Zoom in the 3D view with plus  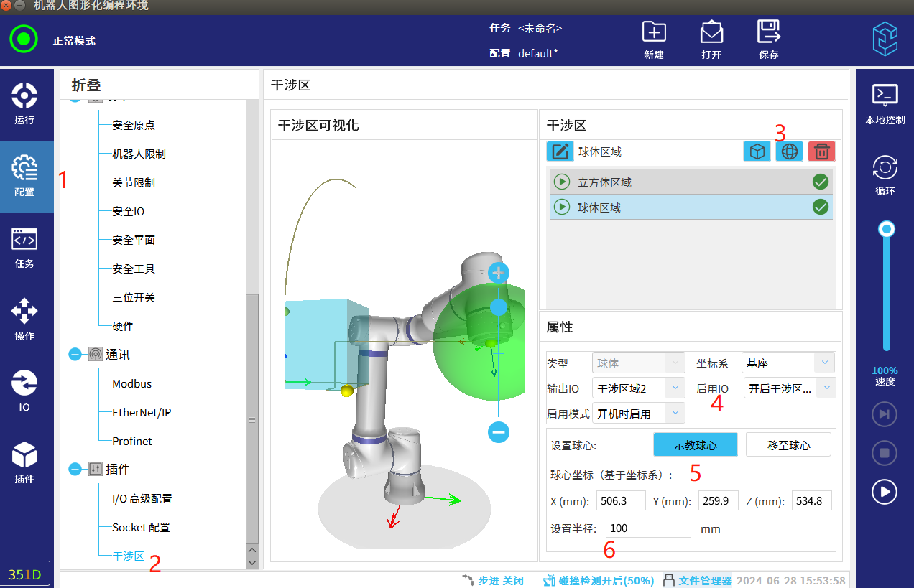pyautogui.click(x=498, y=273)
